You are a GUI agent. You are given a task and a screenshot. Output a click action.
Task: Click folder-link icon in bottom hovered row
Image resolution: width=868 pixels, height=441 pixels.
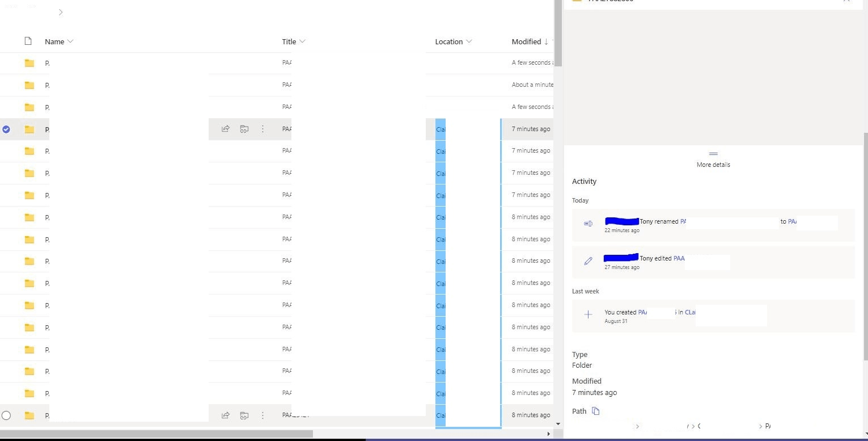[244, 415]
